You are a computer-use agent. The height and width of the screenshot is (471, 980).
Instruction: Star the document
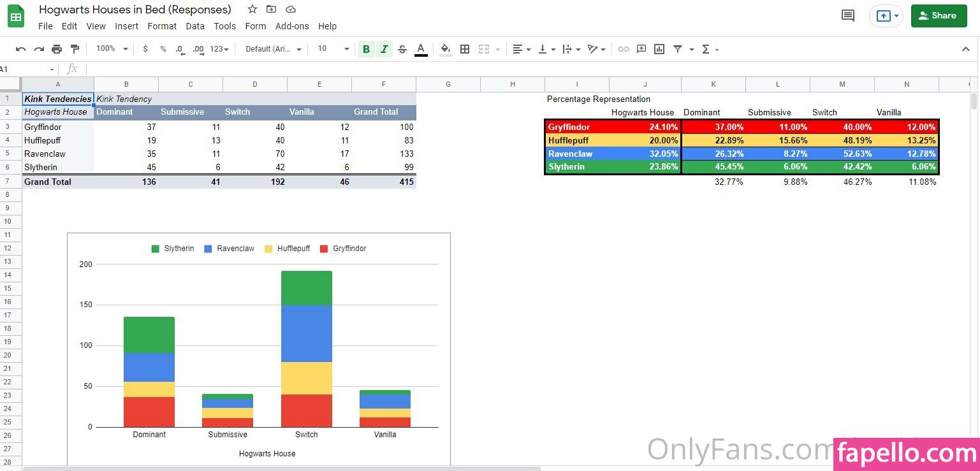click(x=252, y=10)
